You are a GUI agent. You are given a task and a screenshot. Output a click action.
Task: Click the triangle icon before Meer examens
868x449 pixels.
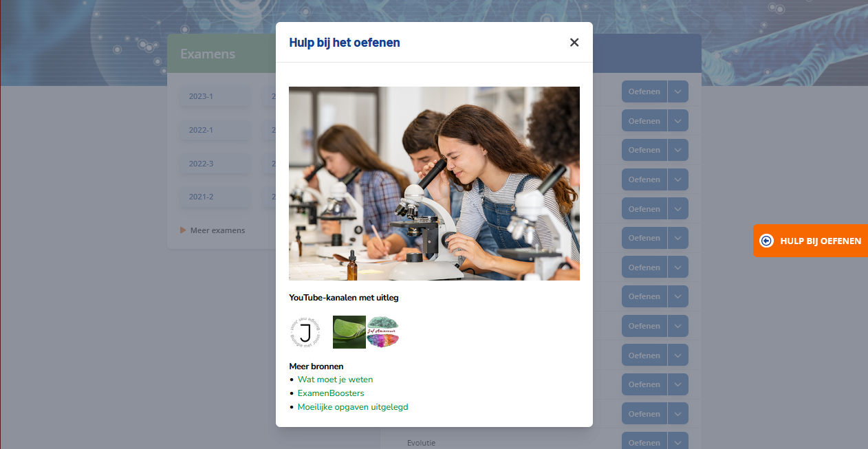click(x=183, y=230)
